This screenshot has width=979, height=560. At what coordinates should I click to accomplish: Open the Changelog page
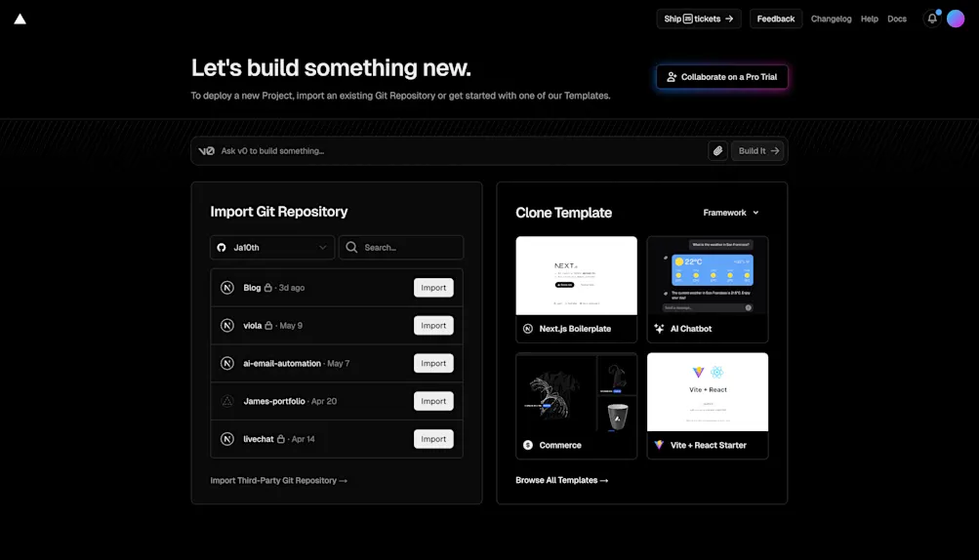831,19
